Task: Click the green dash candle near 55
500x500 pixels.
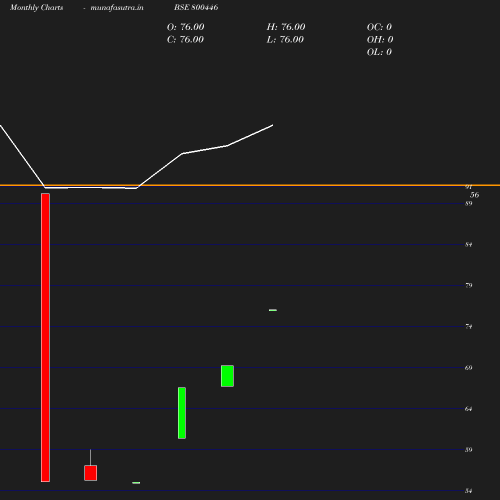Action: tap(136, 483)
